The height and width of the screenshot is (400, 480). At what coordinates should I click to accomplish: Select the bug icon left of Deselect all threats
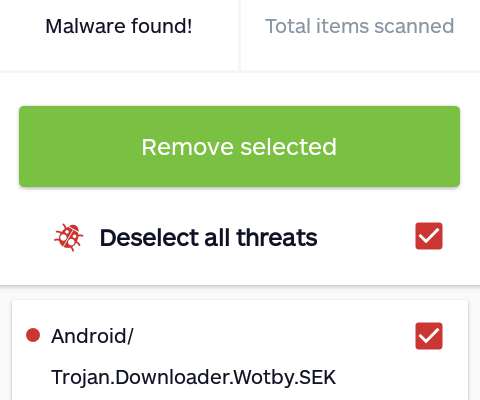tap(69, 237)
